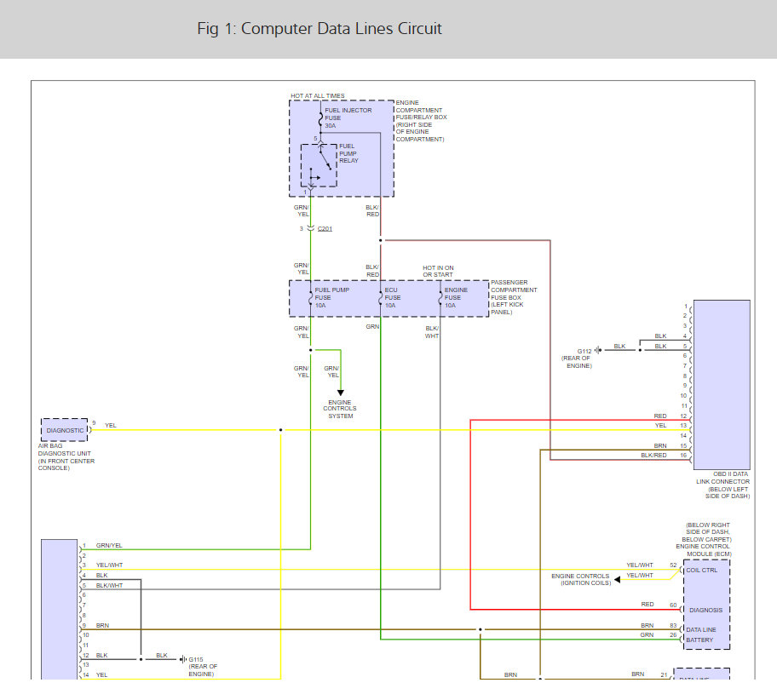Click the G115 rear of engine label
Screen dimensions: 777x700
click(203, 667)
